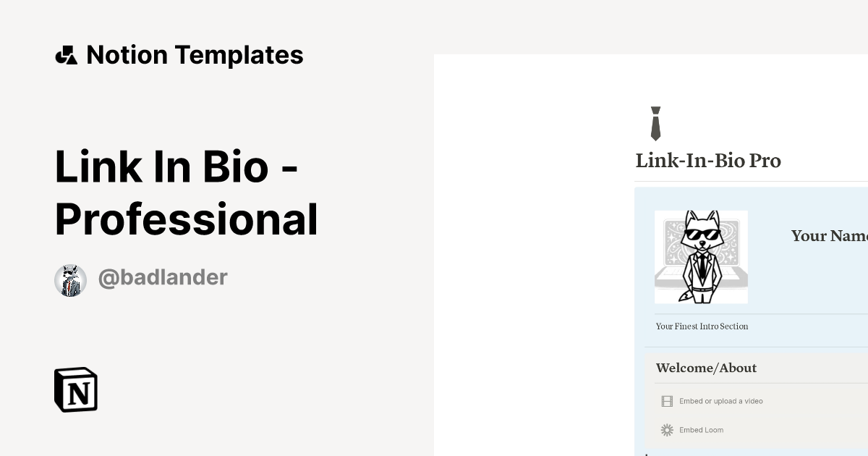
Task: Select the Loom pinwheel icon
Action: 665,430
